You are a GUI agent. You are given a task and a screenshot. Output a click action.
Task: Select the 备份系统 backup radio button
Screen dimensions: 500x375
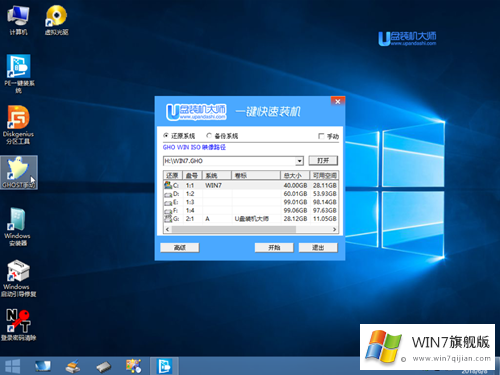[209, 135]
